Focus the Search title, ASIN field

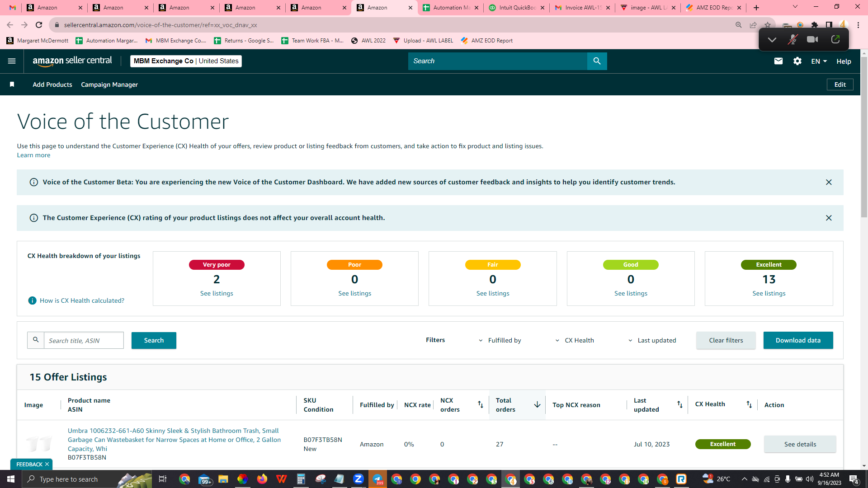click(x=84, y=340)
